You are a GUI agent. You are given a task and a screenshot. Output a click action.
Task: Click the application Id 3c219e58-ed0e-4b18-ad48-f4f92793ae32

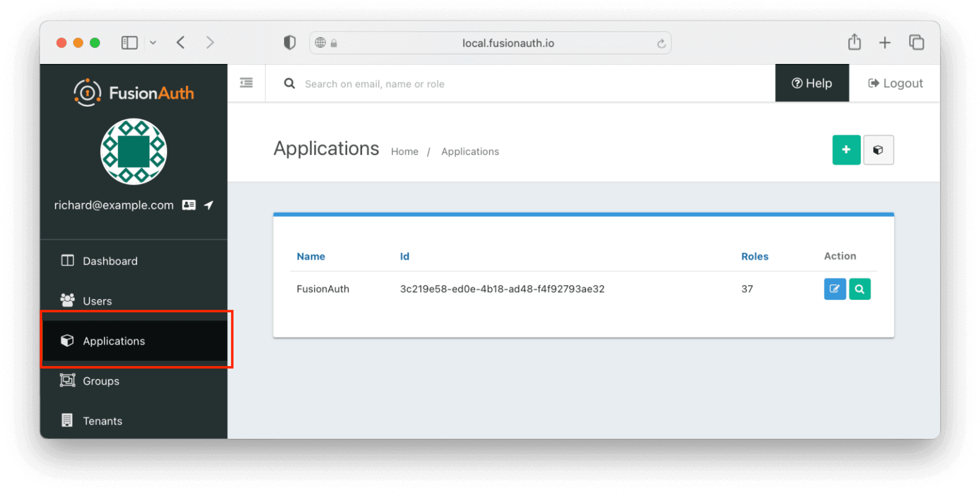[502, 289]
